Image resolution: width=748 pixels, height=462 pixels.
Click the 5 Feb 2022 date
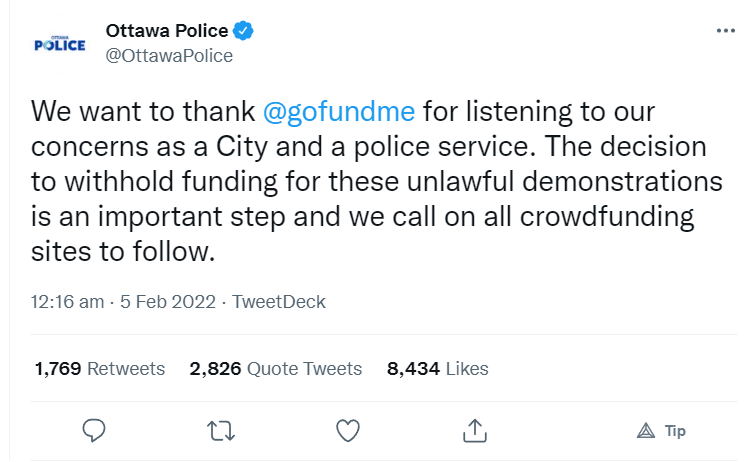coord(167,302)
